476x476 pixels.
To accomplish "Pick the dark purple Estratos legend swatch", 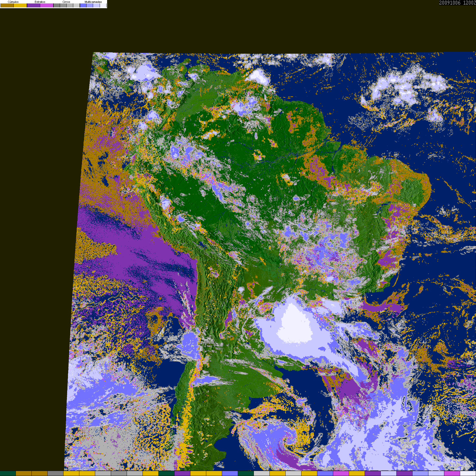I will point(34,5).
